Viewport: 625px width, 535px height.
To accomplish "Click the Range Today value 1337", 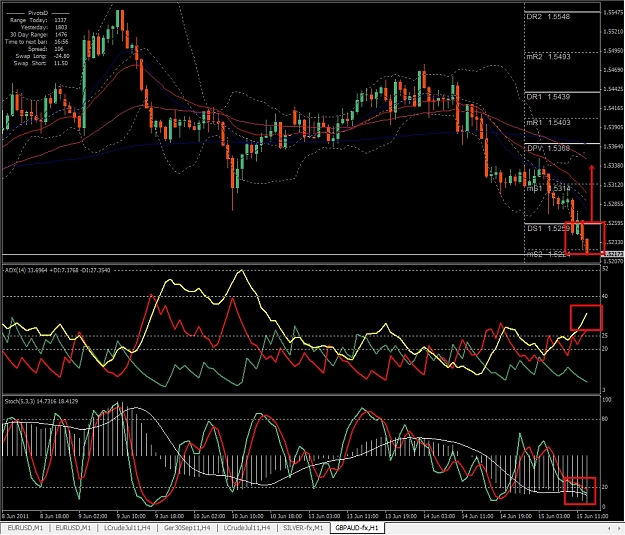I will [x=61, y=20].
